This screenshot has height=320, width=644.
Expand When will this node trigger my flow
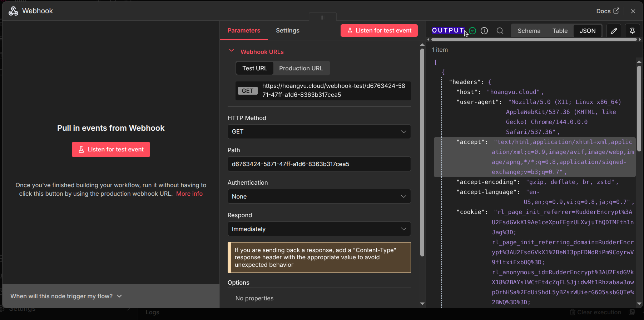[66, 296]
